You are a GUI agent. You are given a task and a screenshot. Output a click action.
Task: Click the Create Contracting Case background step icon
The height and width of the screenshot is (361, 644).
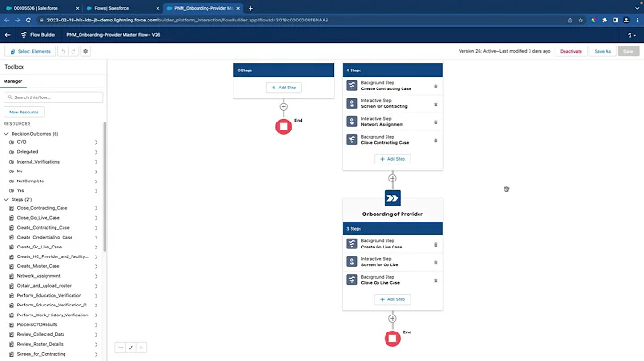352,86
